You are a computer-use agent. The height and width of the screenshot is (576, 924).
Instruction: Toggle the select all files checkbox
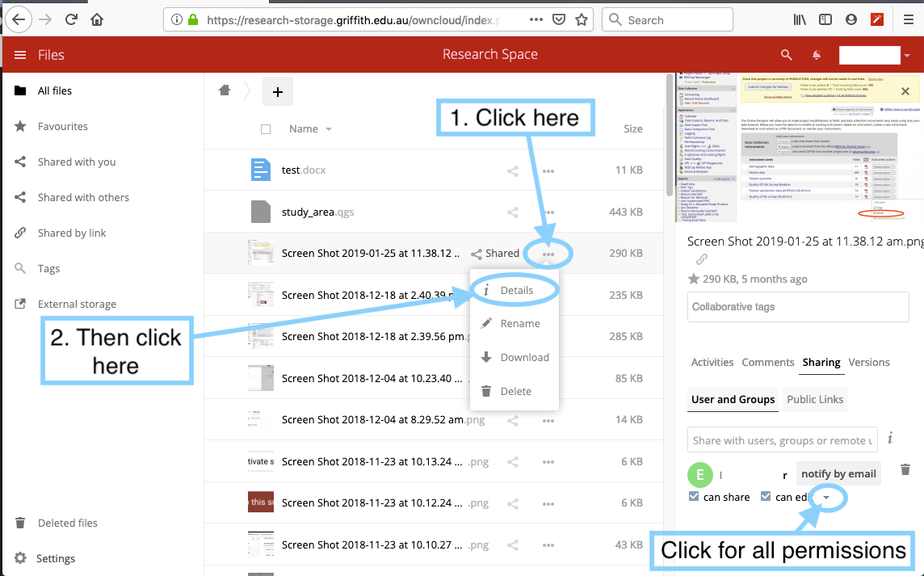point(266,128)
